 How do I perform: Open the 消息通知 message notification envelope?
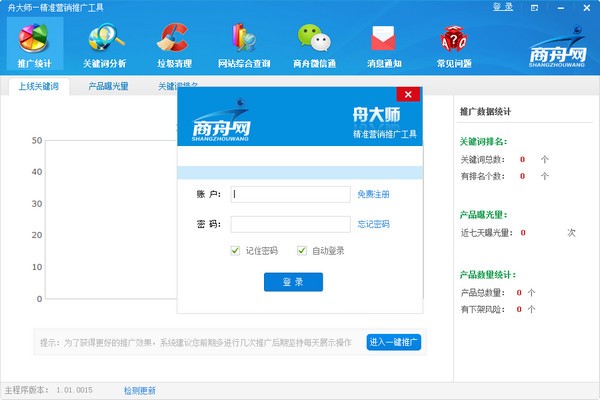coord(383,45)
